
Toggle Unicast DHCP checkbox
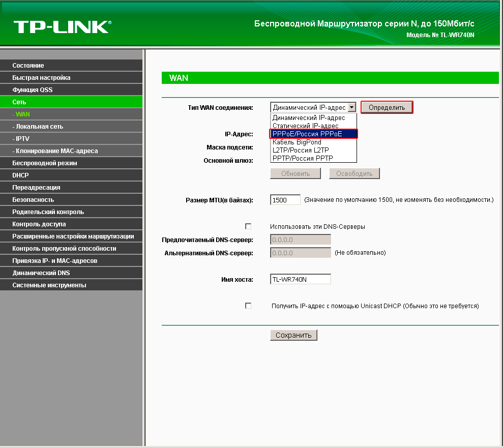pos(248,306)
